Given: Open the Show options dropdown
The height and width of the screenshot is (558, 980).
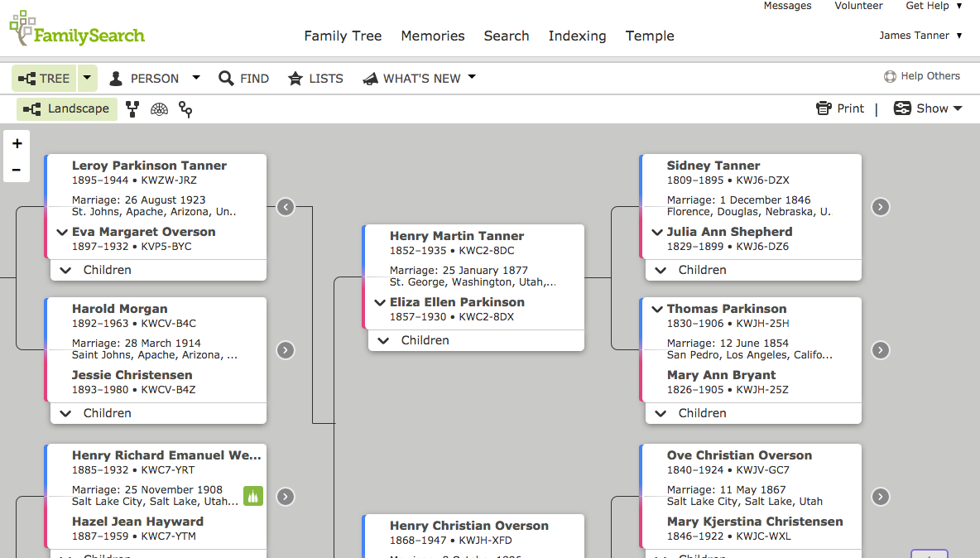Looking at the screenshot, I should click(928, 108).
